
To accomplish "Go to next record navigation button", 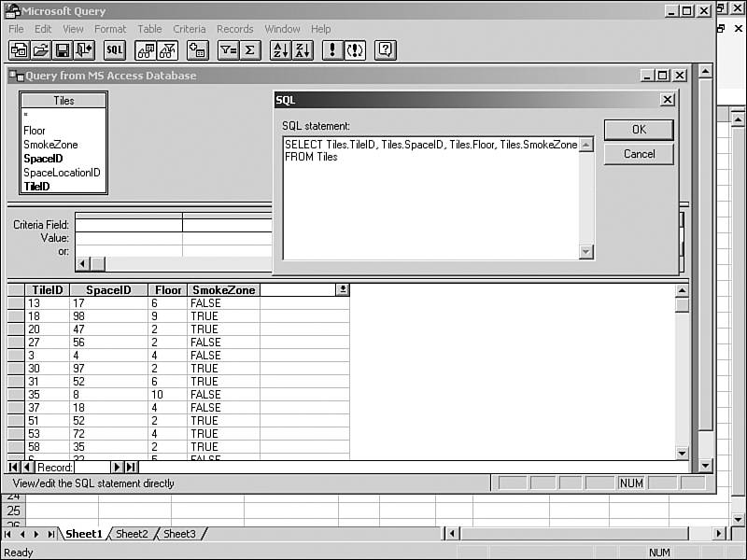I will 117,468.
